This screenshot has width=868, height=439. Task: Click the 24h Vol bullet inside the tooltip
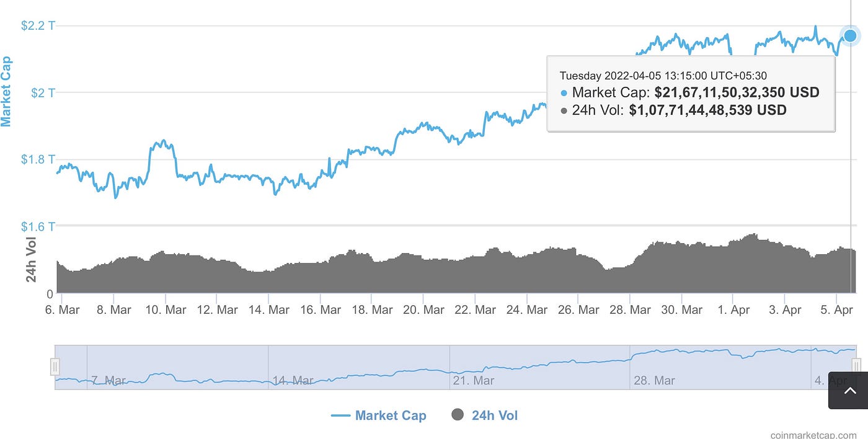coord(563,110)
